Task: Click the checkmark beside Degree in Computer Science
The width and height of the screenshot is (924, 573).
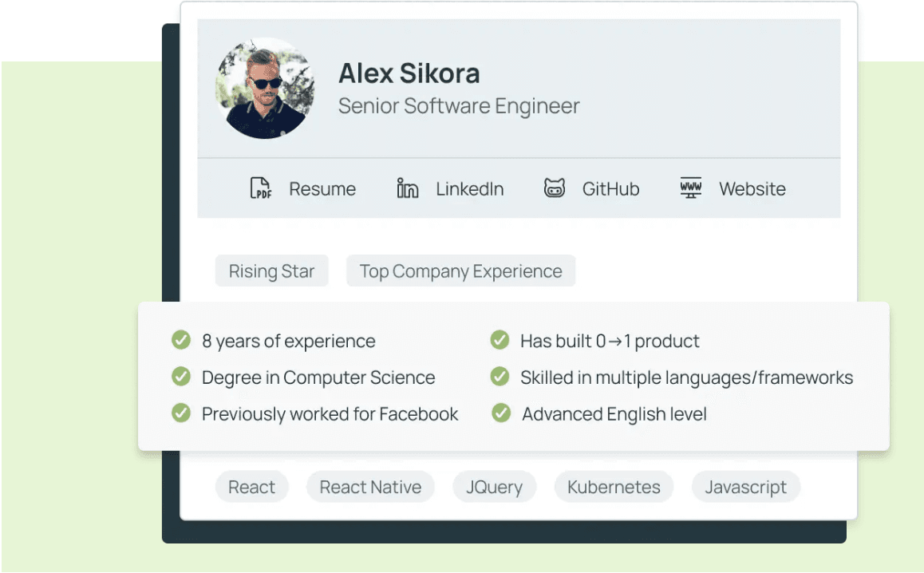Action: point(180,377)
